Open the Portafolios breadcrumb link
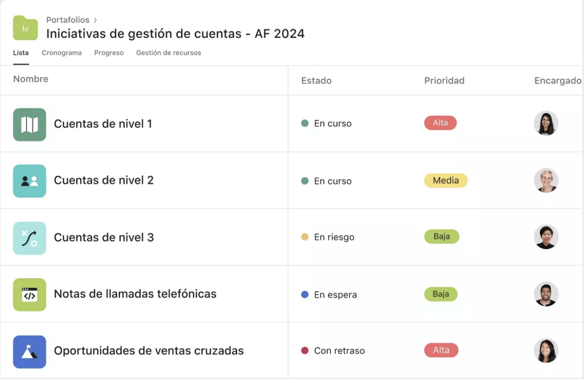The image size is (588, 383). [x=68, y=20]
